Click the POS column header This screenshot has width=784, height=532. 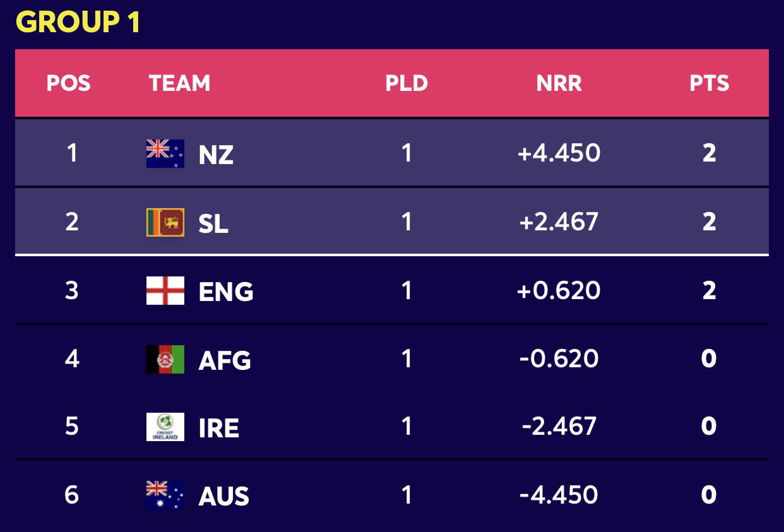69,83
